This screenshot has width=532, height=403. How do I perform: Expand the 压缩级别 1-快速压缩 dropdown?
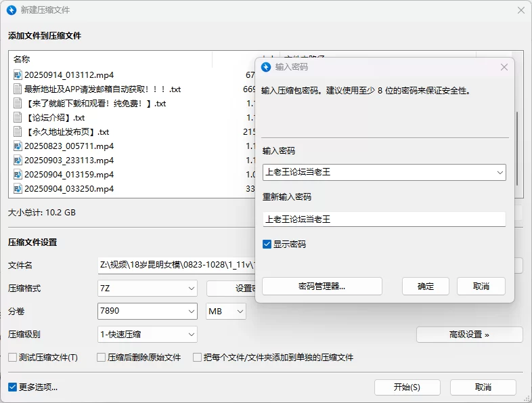[x=148, y=334]
